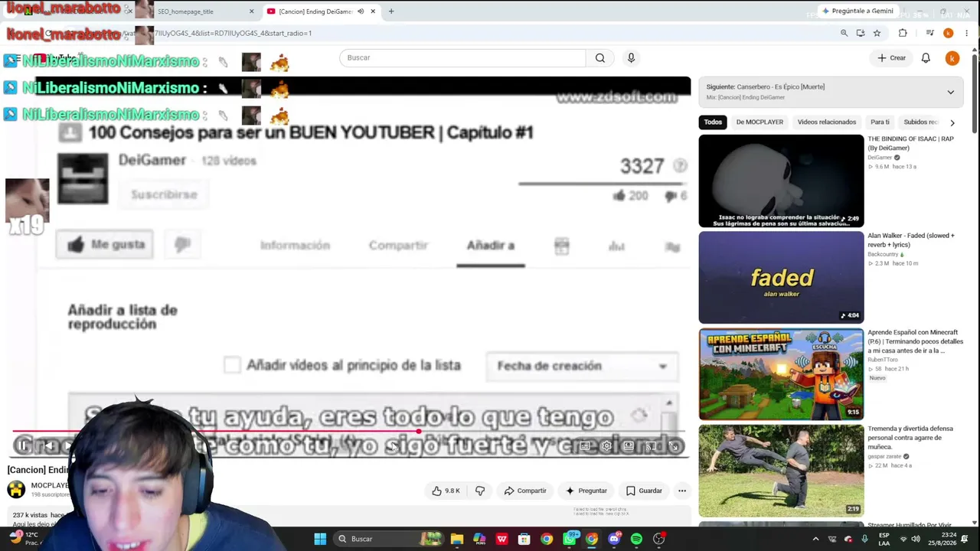
Task: Open the Alan Walker Faded video thumbnail
Action: pos(781,278)
